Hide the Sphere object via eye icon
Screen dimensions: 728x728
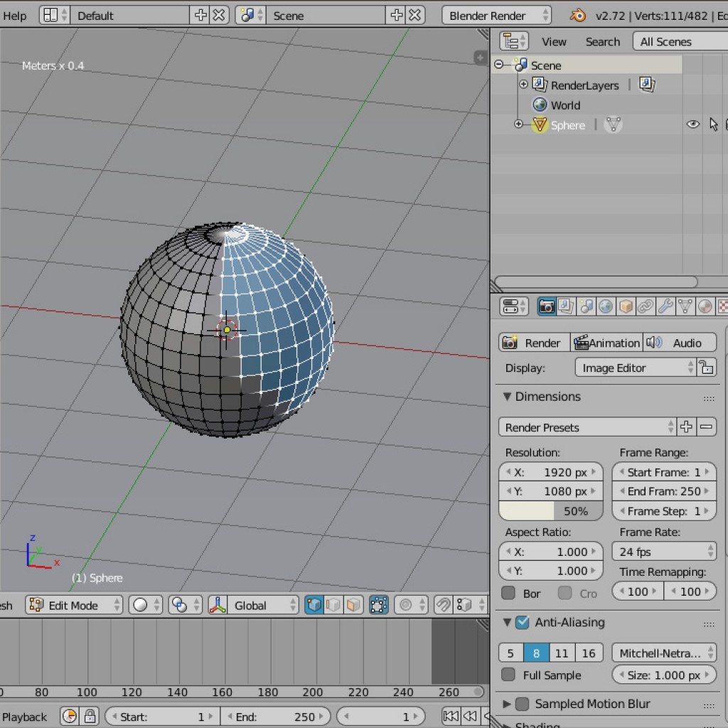point(692,124)
